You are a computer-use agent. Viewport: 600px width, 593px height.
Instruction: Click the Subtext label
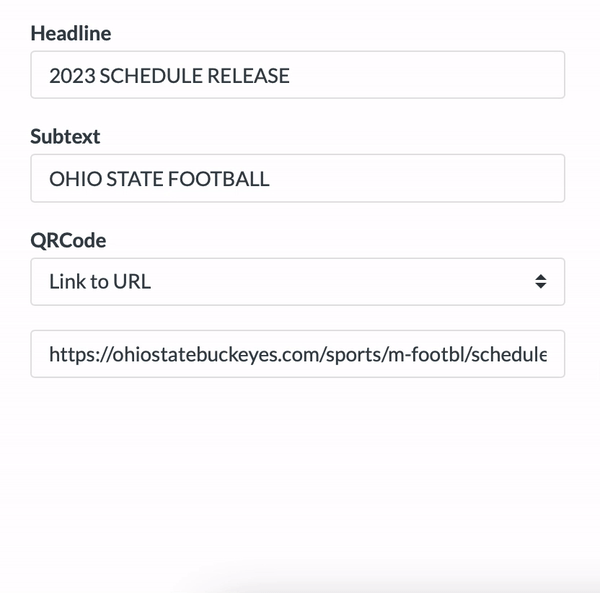click(65, 137)
